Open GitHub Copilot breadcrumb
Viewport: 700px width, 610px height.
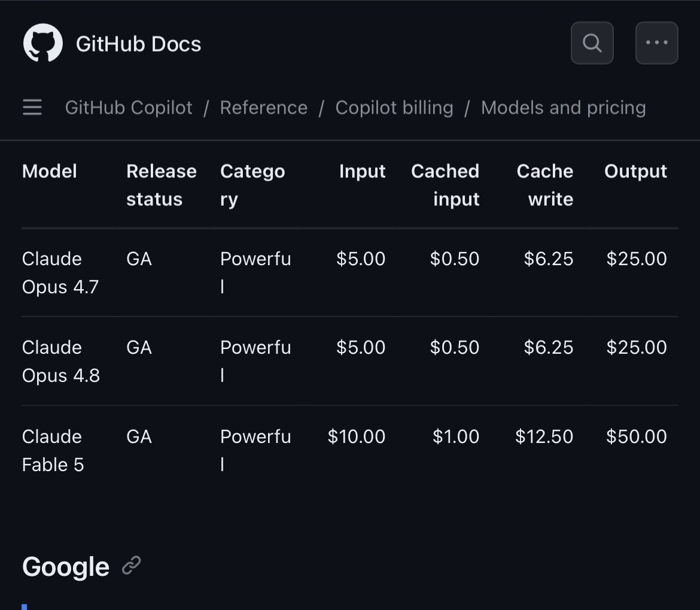click(x=129, y=108)
